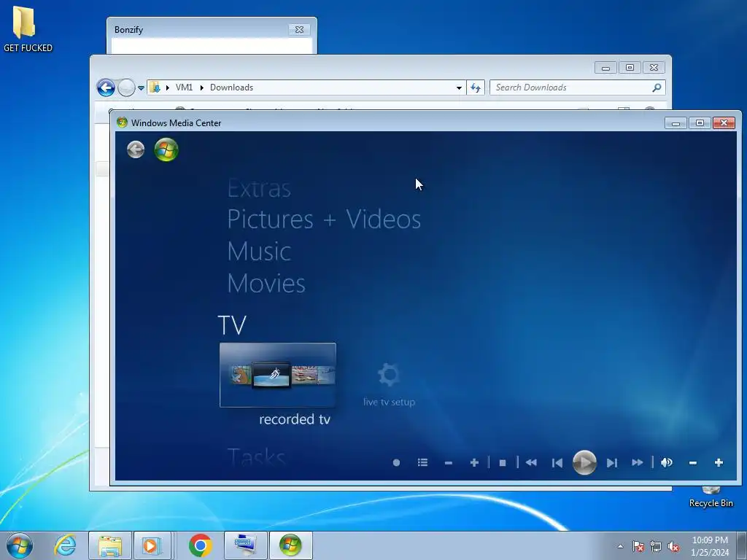Viewport: 747px width, 560px height.
Task: Click Downloads in explorer address bar
Action: tap(231, 87)
